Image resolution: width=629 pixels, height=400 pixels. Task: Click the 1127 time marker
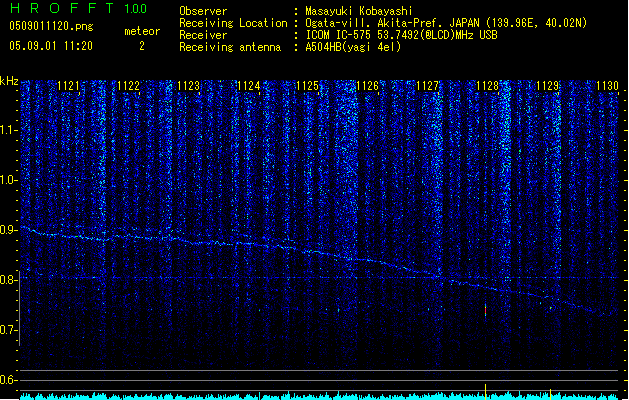coord(428,86)
